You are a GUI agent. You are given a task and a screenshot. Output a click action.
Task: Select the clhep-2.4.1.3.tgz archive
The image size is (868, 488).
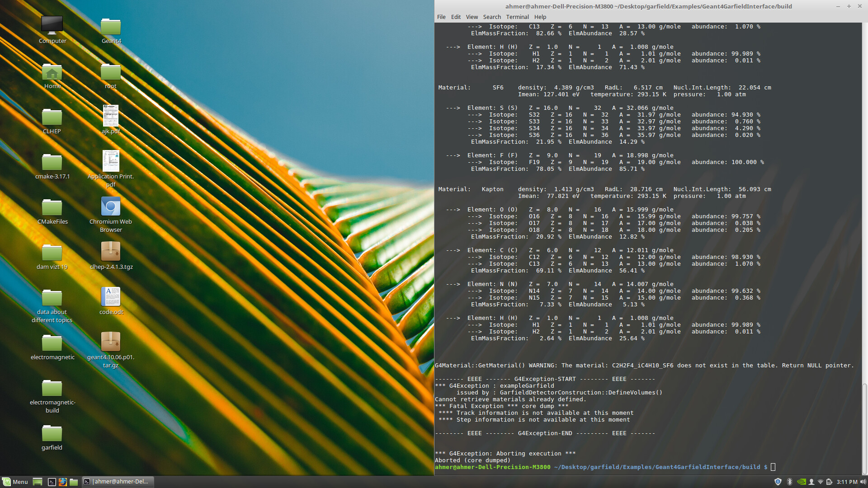point(111,256)
